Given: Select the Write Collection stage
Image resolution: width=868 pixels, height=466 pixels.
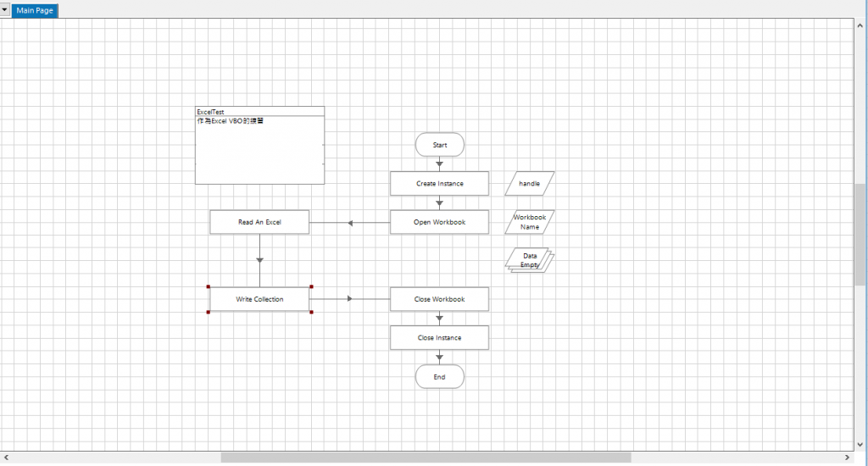Looking at the screenshot, I should tap(259, 299).
